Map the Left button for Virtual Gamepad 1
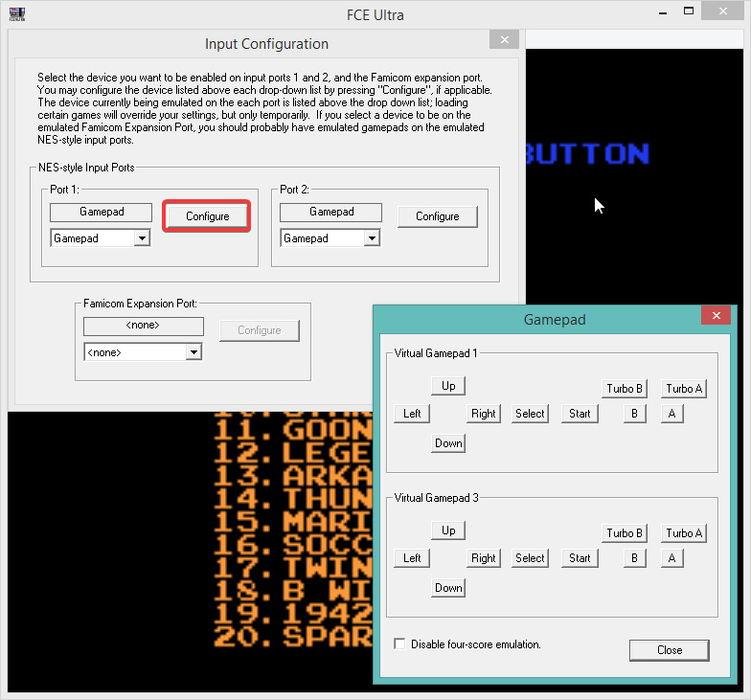This screenshot has height=700, width=751. coord(412,414)
